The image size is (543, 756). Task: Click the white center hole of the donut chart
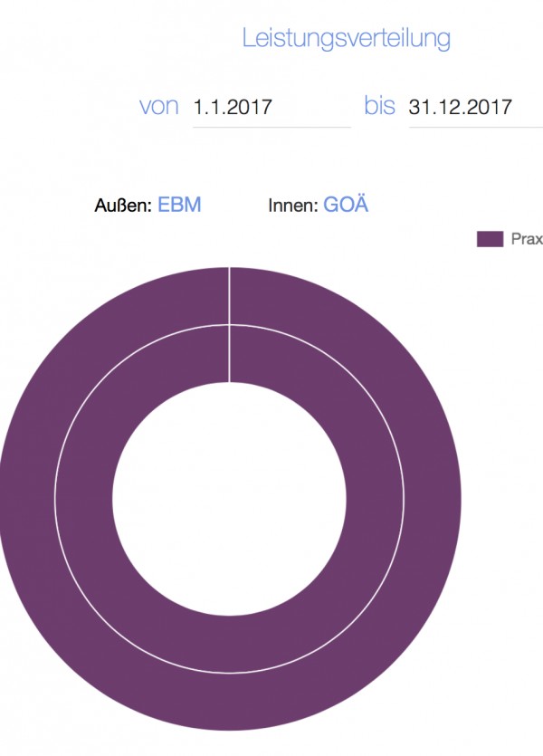(229, 499)
